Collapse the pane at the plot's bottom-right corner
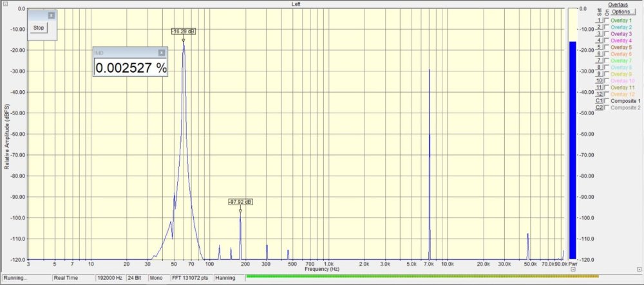Viewport: 644px width, 285px height. pos(574,270)
